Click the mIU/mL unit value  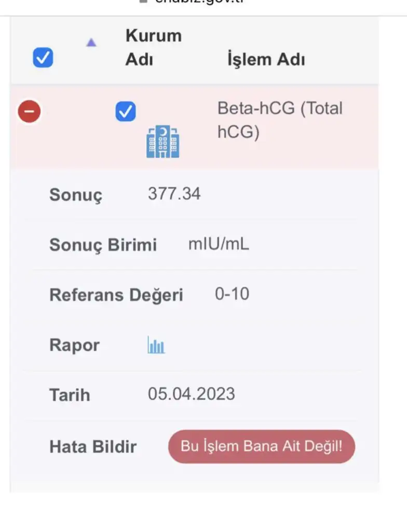click(x=219, y=244)
